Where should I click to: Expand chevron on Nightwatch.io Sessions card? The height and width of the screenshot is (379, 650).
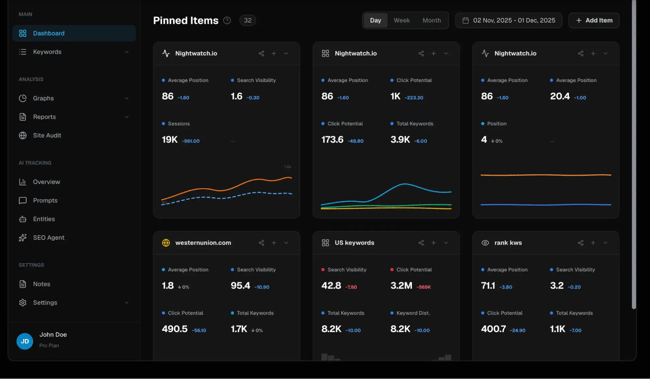[x=286, y=53]
